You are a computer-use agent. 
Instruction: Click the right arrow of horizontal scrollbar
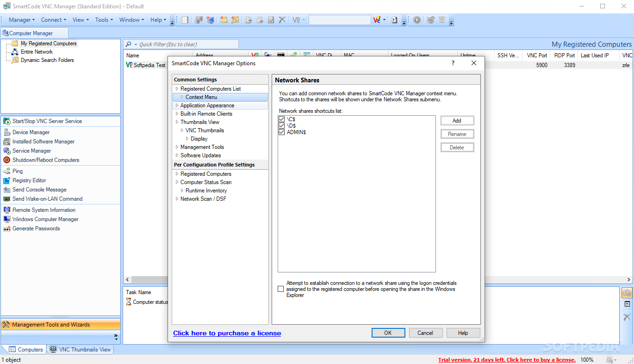pyautogui.click(x=629, y=280)
